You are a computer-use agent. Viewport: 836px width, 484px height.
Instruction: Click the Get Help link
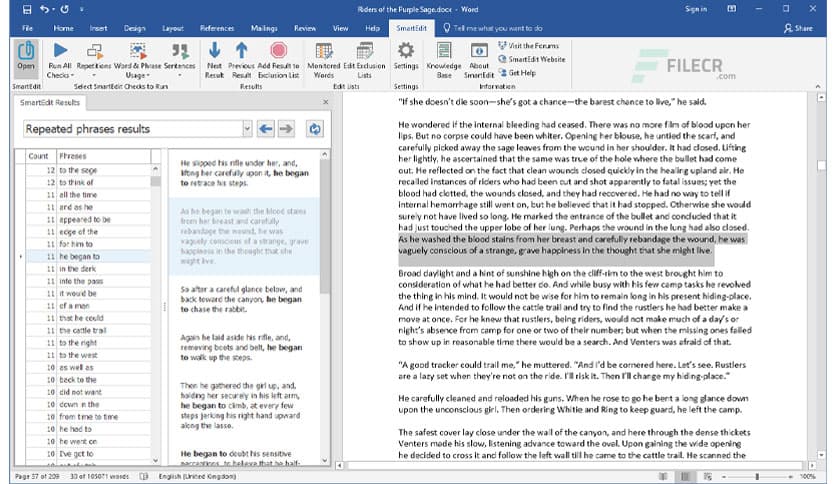coord(517,72)
